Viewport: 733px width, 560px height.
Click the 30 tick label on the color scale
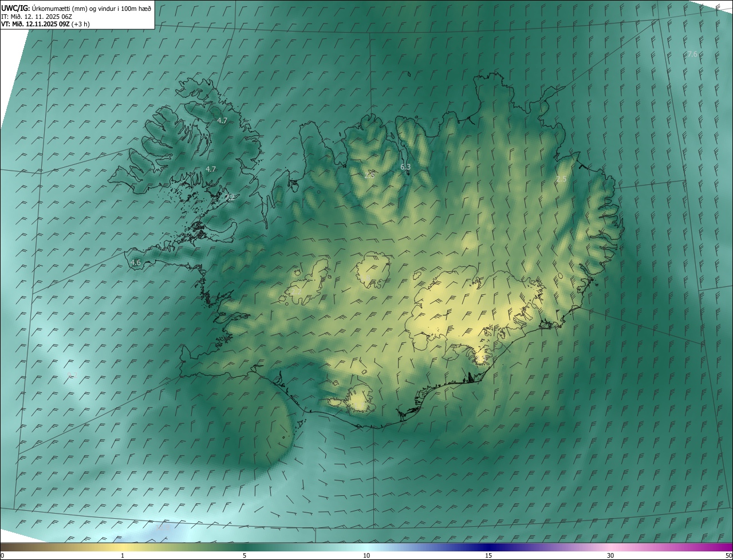tap(610, 555)
